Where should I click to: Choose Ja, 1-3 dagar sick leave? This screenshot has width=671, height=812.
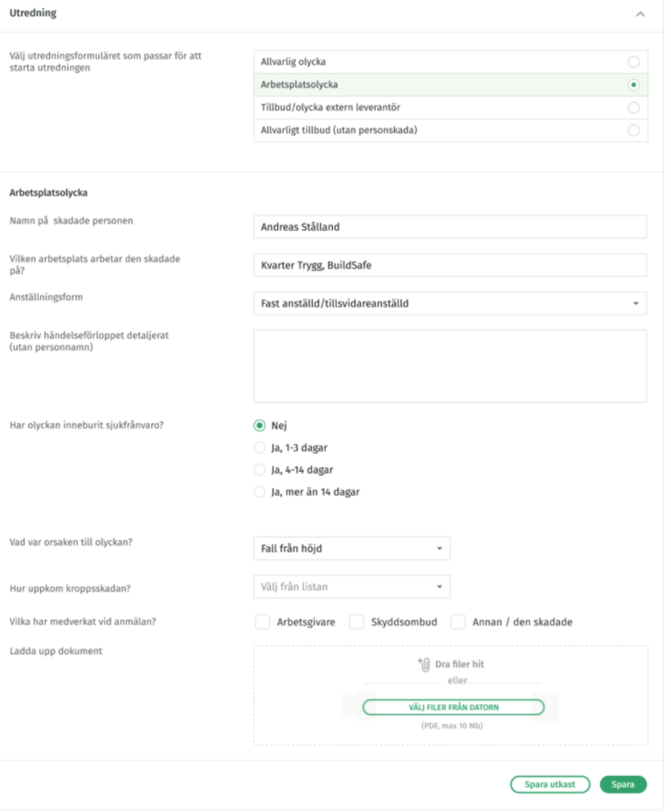tap(259, 448)
